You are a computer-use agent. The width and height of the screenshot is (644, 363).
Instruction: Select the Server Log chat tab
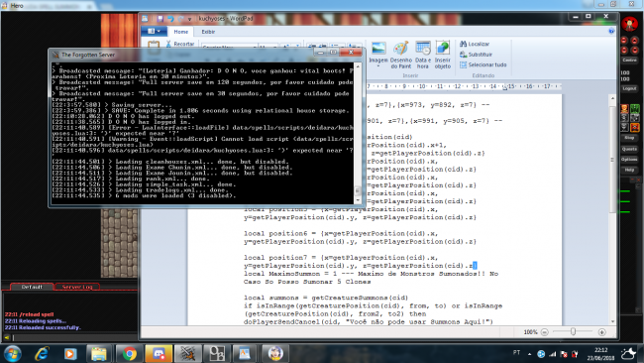pos(77,287)
